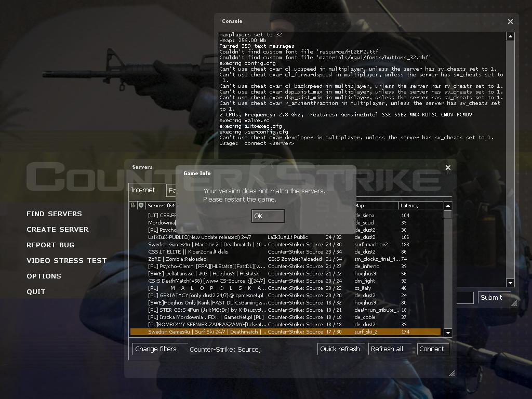532x399 pixels.
Task: Click the latency value 183
Action: coord(405,244)
